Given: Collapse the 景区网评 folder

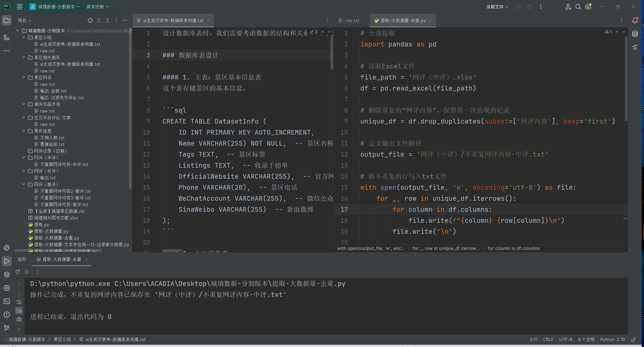Looking at the screenshot, I should (x=24, y=77).
